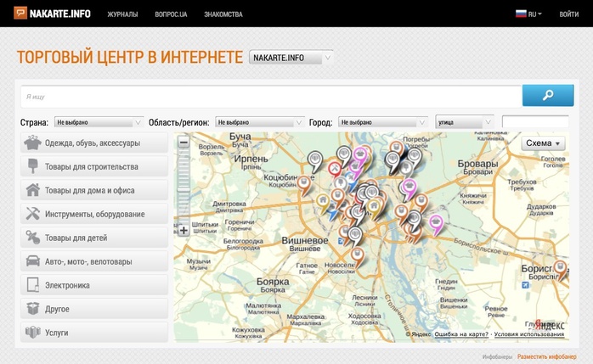Click the red tools marker on map

335,170
